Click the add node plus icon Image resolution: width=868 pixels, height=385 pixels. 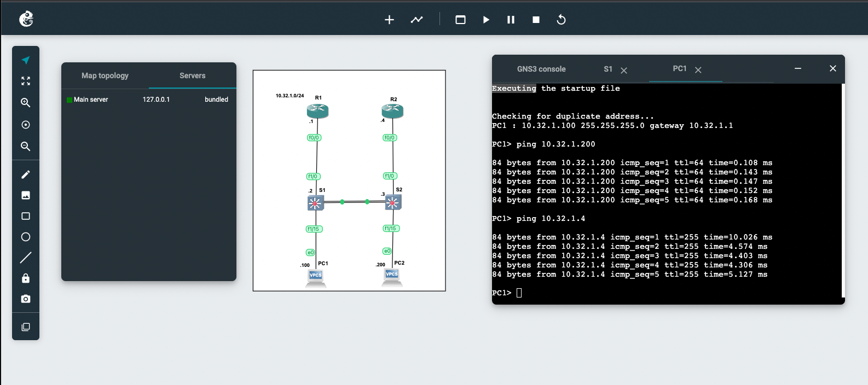(x=389, y=20)
